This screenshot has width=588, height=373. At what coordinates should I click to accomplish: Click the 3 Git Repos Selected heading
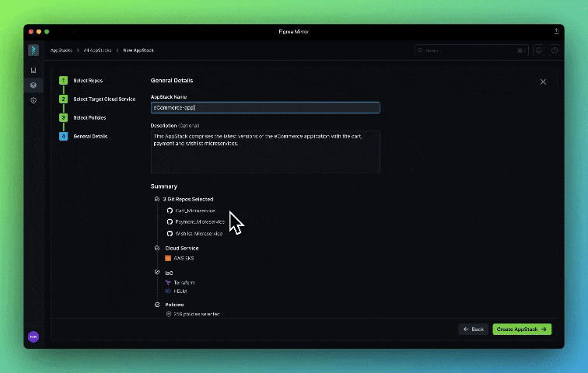[x=188, y=199]
